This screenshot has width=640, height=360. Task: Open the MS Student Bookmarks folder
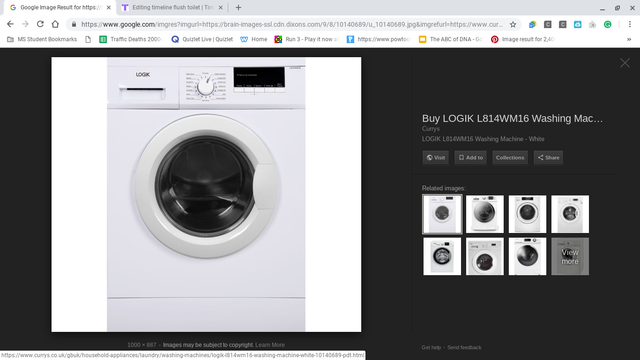point(42,39)
